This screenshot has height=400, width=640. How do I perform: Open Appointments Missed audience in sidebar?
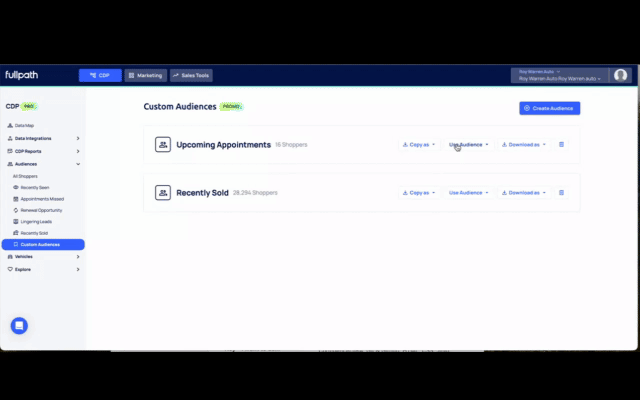[41, 199]
